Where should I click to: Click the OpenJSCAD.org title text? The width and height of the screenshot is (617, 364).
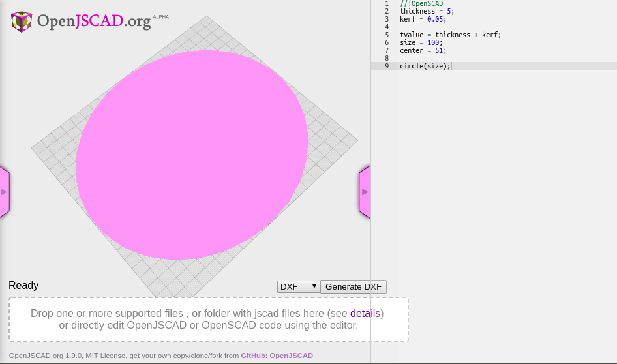pos(94,22)
